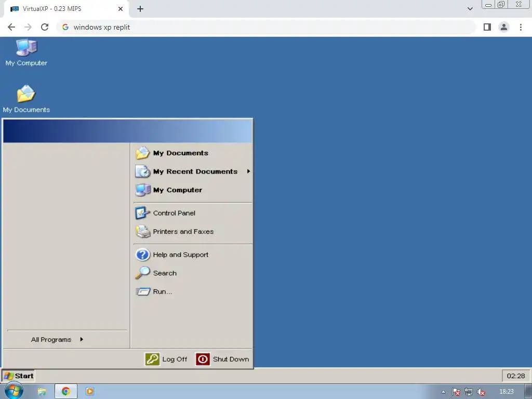Click the muted volume tray icon
Viewport: 532px width, 399px height.
481,392
